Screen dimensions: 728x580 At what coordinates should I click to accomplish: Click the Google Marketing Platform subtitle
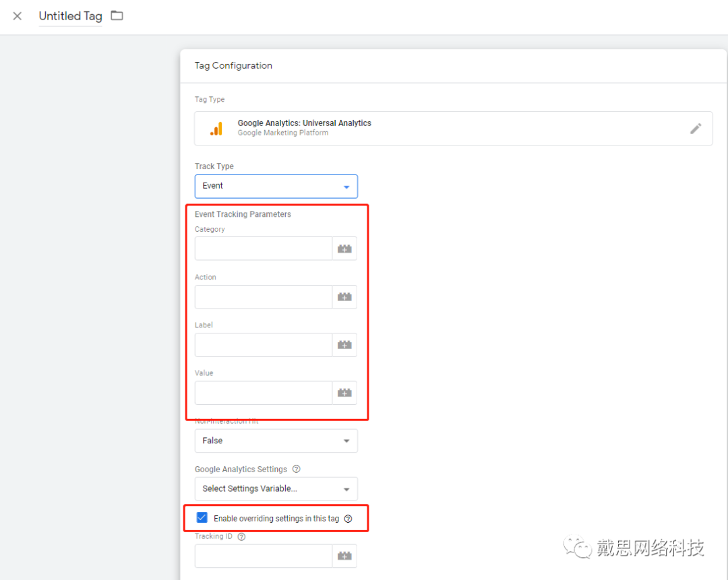[282, 133]
